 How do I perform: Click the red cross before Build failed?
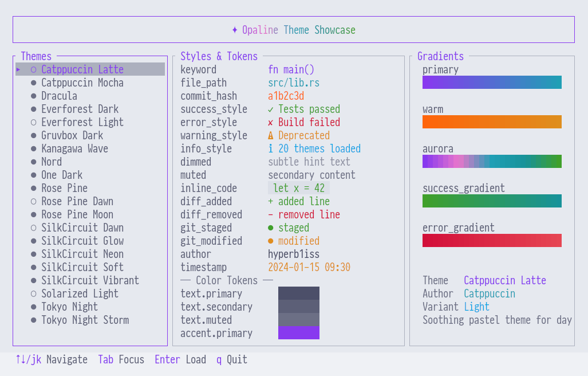(x=271, y=122)
